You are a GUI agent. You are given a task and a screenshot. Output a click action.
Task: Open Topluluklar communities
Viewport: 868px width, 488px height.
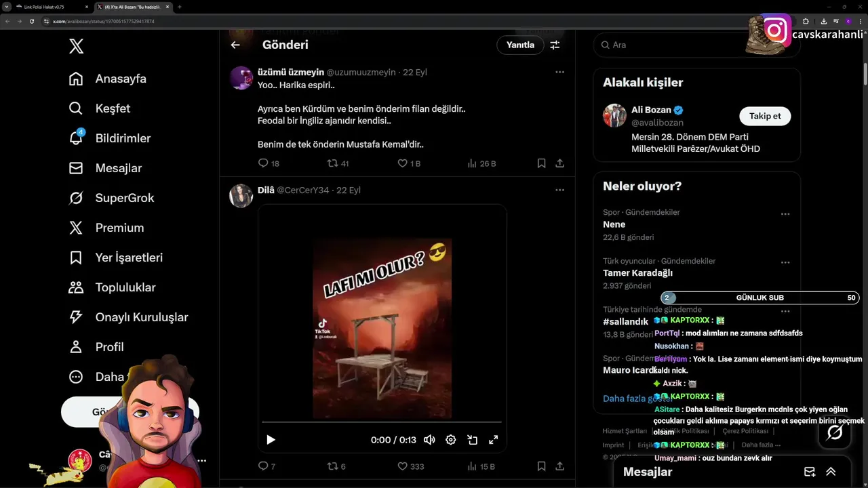tap(112, 287)
